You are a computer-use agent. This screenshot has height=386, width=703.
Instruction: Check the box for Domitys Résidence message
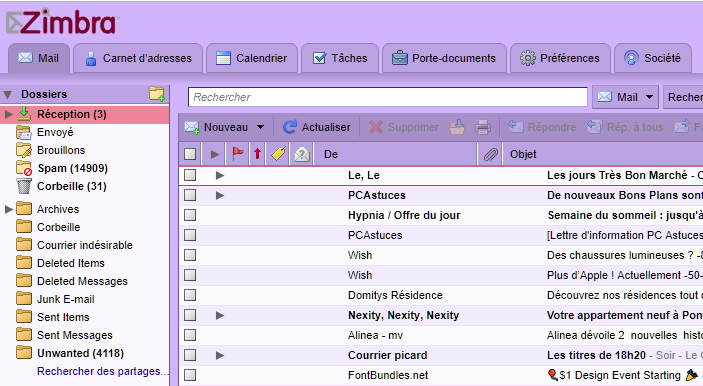[190, 295]
